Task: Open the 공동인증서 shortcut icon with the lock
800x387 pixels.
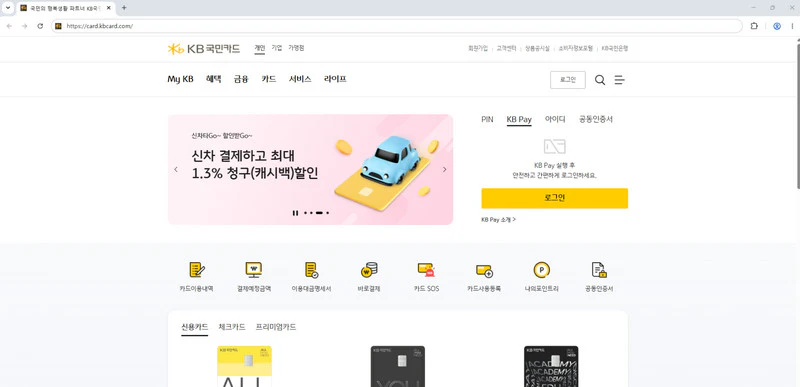Action: point(599,270)
